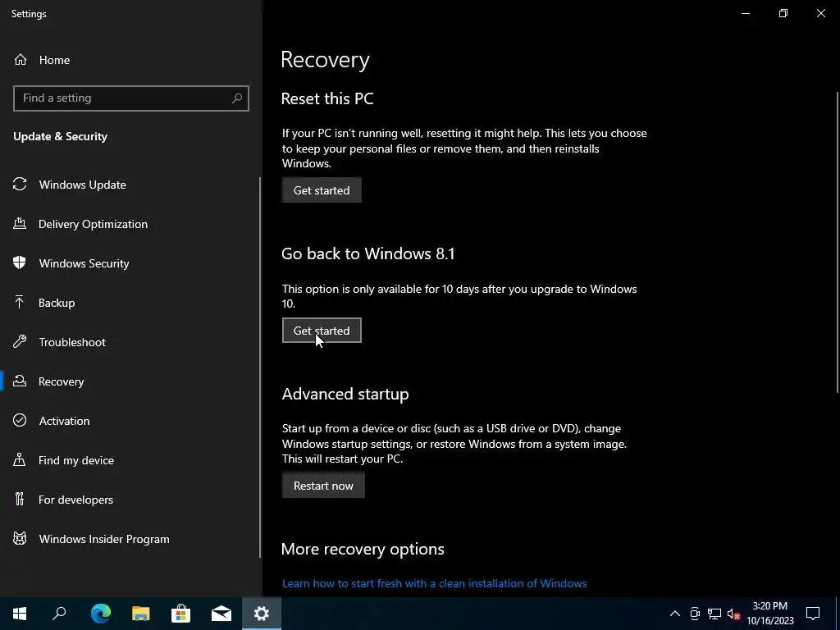Click the Windows Security shield icon

20,263
